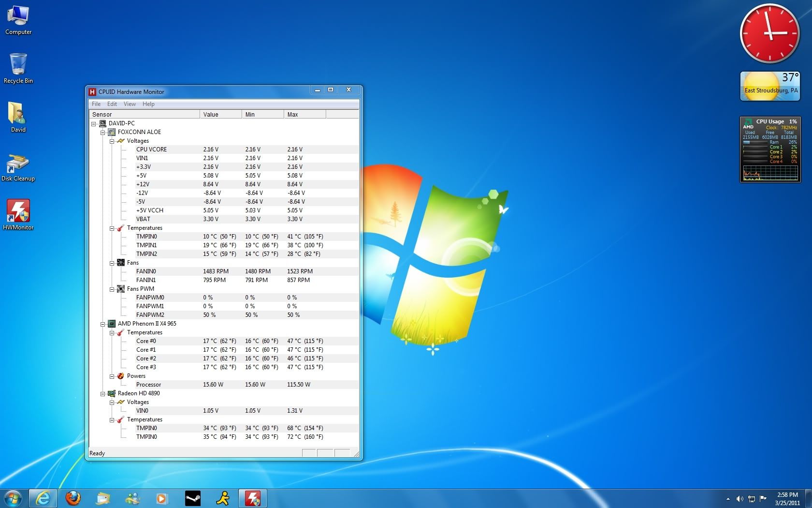
Task: Collapse the Radeon Voltages group
Action: (112, 403)
